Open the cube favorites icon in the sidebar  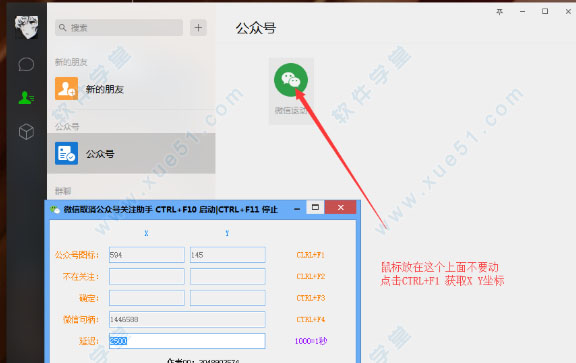coord(26,132)
